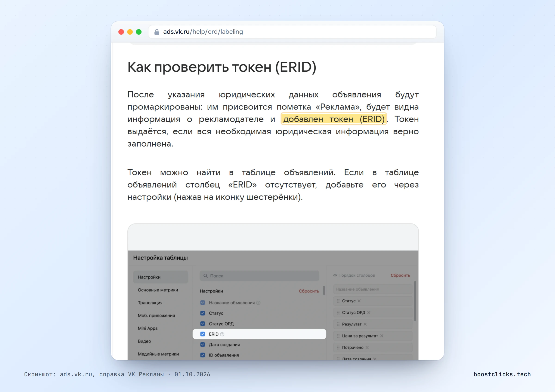
Task: Click the green maximize window dot
Action: pos(139,32)
